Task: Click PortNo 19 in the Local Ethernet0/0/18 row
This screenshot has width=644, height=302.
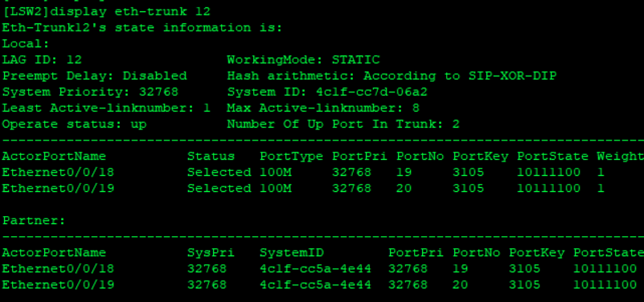Action: [404, 173]
